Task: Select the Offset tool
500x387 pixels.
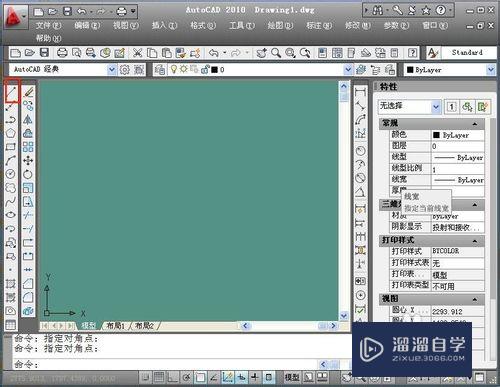Action: (x=28, y=133)
